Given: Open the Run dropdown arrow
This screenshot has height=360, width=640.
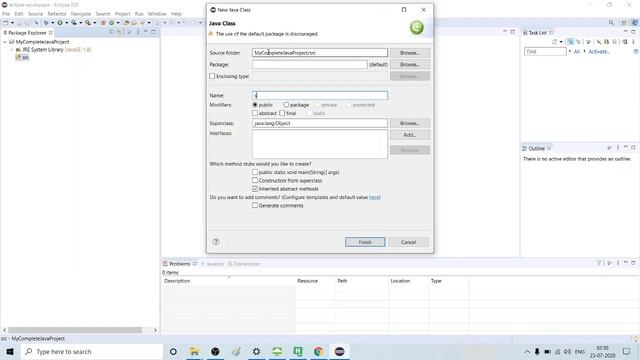Looking at the screenshot, I should point(67,23).
